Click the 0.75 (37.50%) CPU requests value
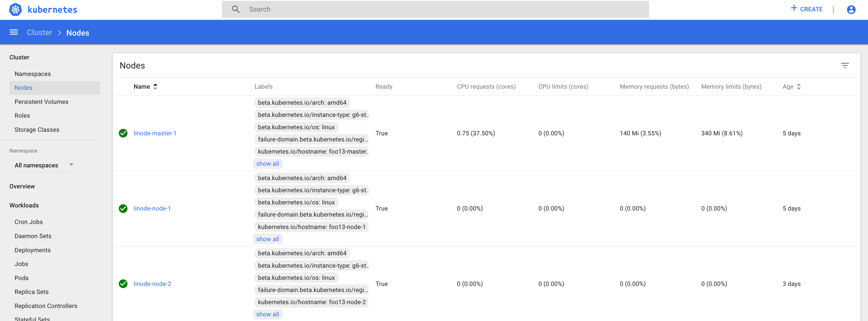868x321 pixels. point(476,133)
